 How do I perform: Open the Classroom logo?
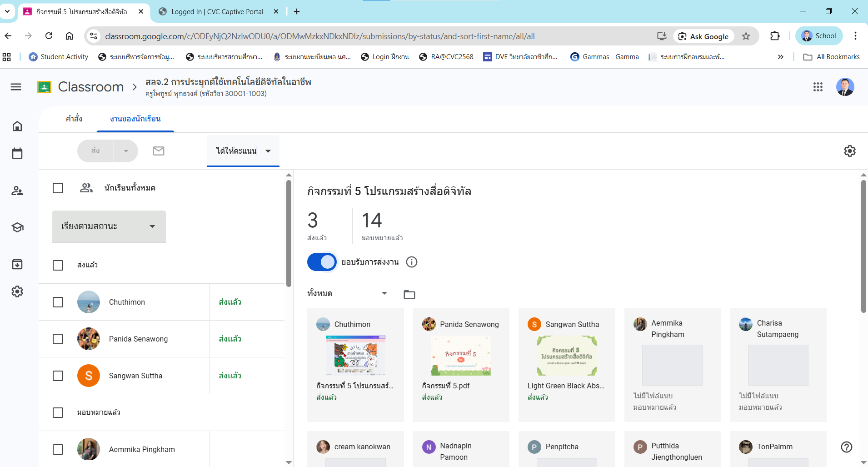44,87
